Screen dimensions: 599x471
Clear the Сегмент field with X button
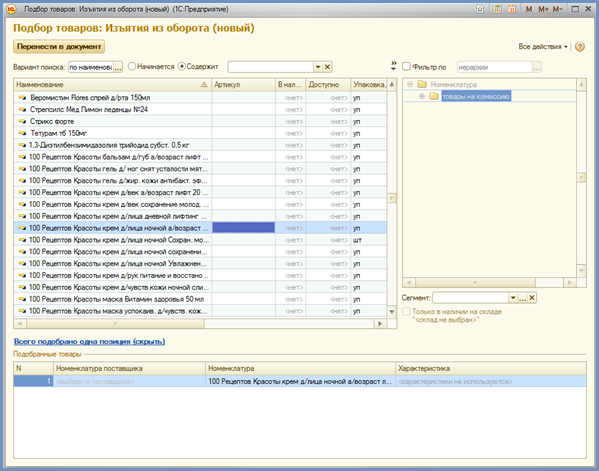point(532,298)
